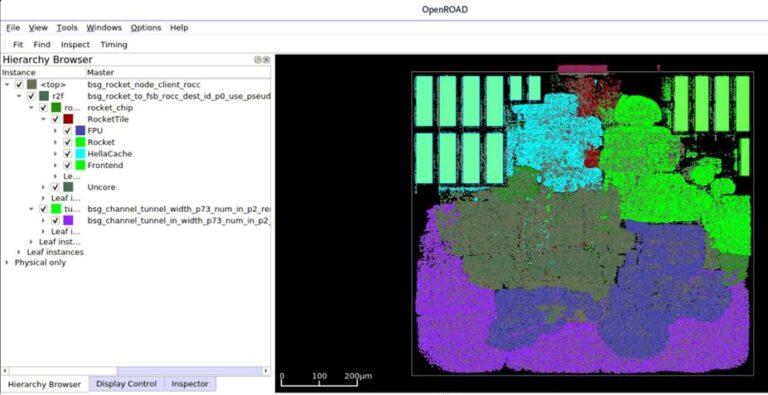This screenshot has width=768, height=395.
Task: Click the HellaCache cyan color swatch
Action: click(81, 153)
